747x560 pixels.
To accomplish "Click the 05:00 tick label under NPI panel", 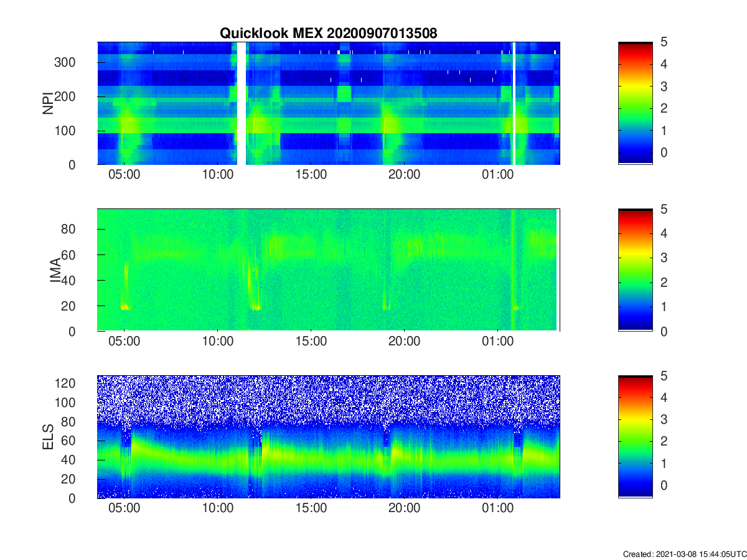I will tap(125, 175).
